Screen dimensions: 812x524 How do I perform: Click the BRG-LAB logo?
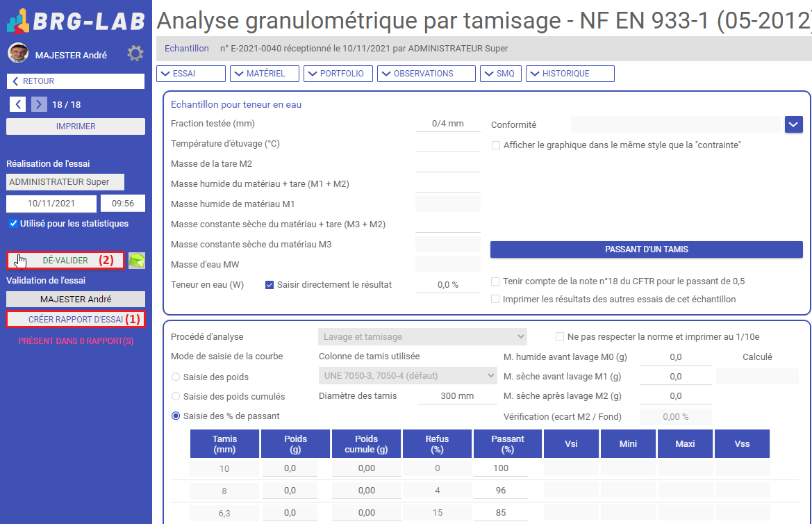(x=76, y=21)
